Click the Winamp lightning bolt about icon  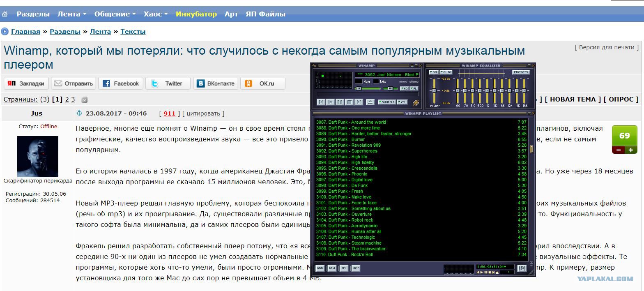(x=416, y=103)
